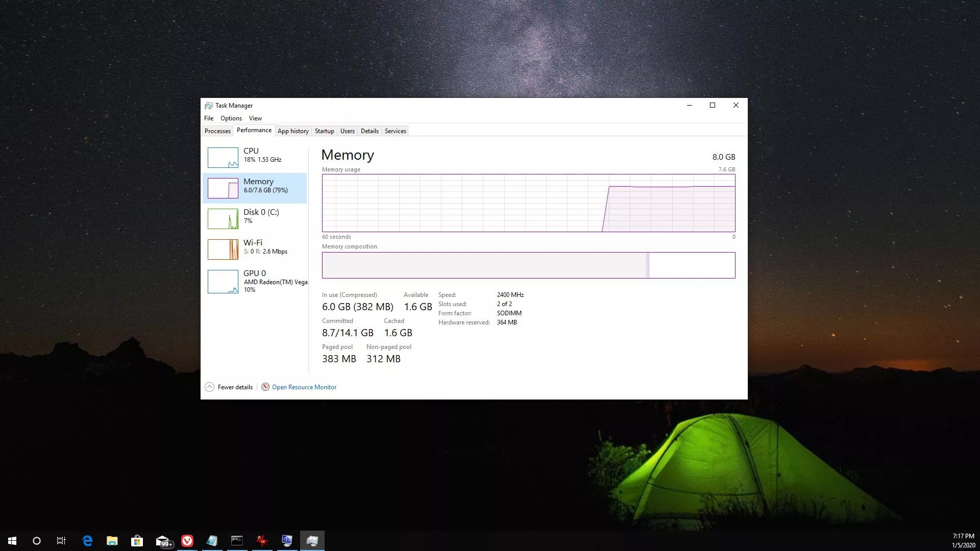Select the Wi-Fi throughput graph thumbnail
Image resolution: width=980 pixels, height=551 pixels.
[x=223, y=249]
